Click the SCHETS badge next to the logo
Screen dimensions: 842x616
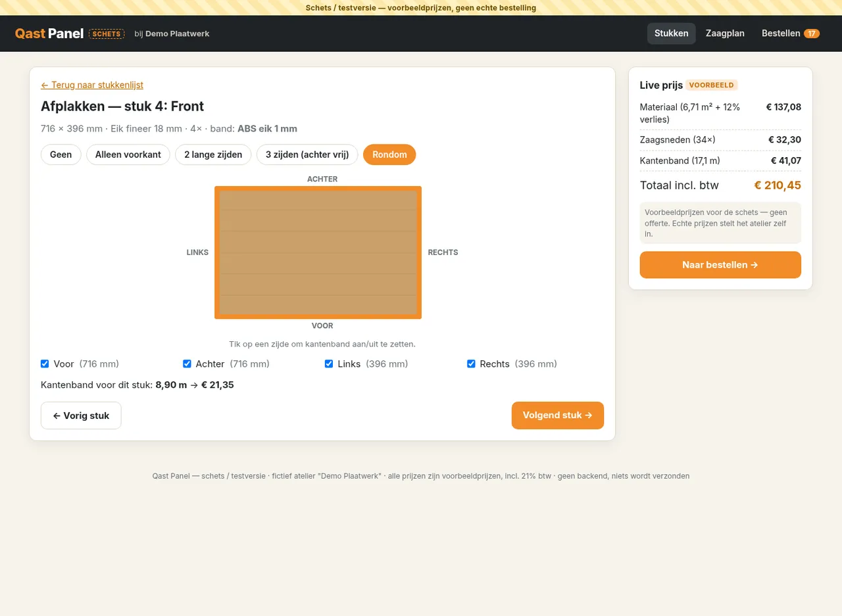point(107,34)
